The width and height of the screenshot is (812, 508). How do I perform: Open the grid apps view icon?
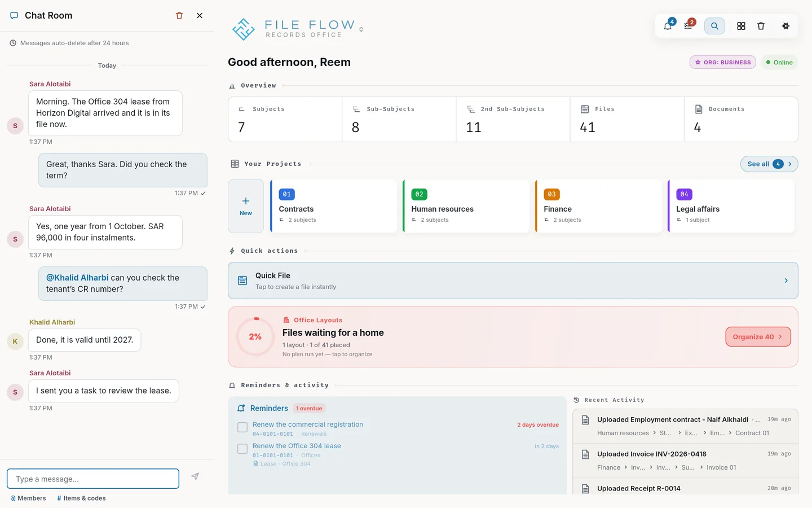741,26
